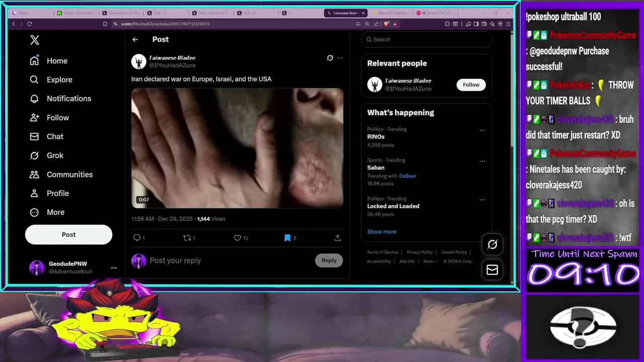Click the DeBoer trending link

pos(408,176)
